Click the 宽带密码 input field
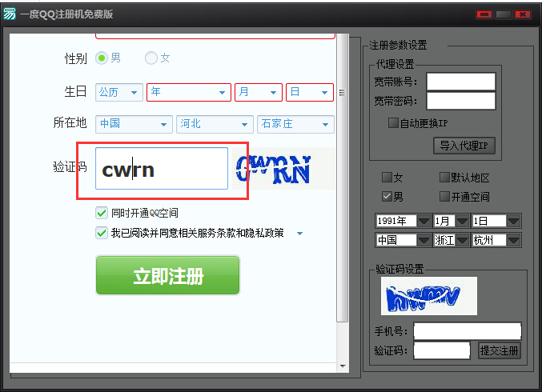 pos(461,101)
